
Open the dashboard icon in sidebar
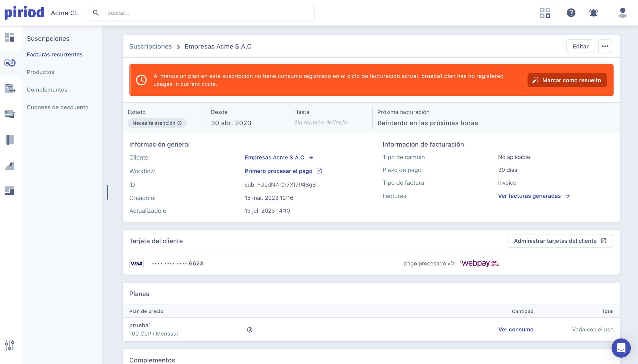click(10, 37)
